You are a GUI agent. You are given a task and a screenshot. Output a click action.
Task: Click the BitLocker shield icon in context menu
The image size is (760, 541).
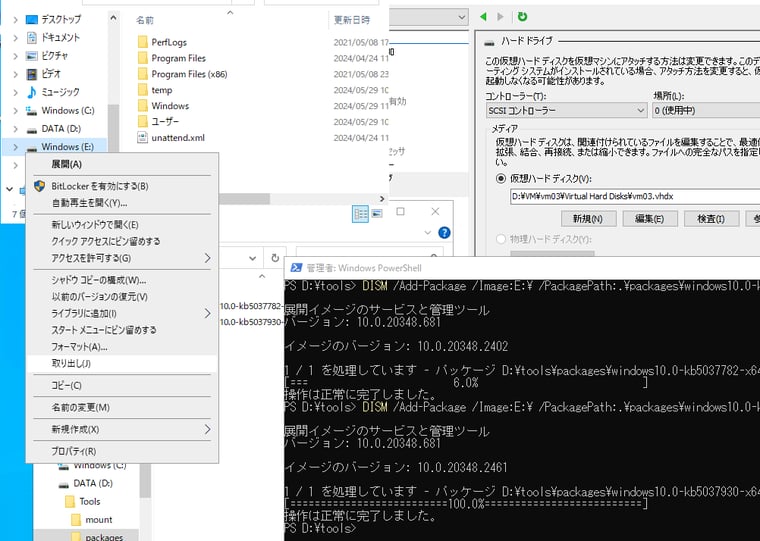[x=40, y=186]
